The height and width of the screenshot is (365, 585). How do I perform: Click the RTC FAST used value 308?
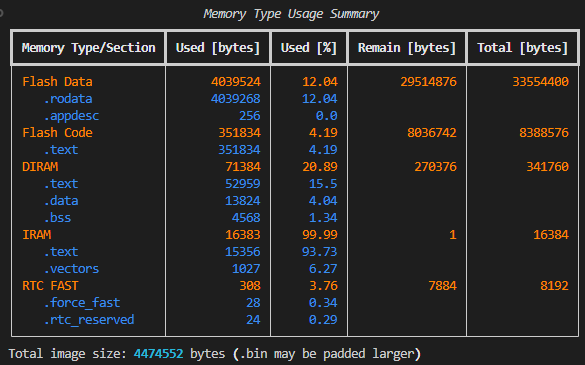pos(250,286)
